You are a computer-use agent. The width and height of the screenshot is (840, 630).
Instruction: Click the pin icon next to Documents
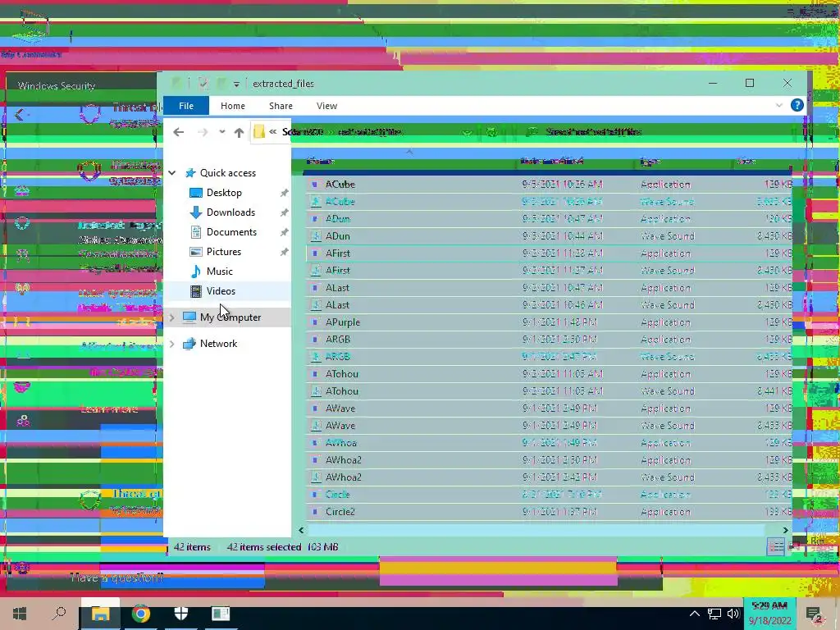(284, 232)
